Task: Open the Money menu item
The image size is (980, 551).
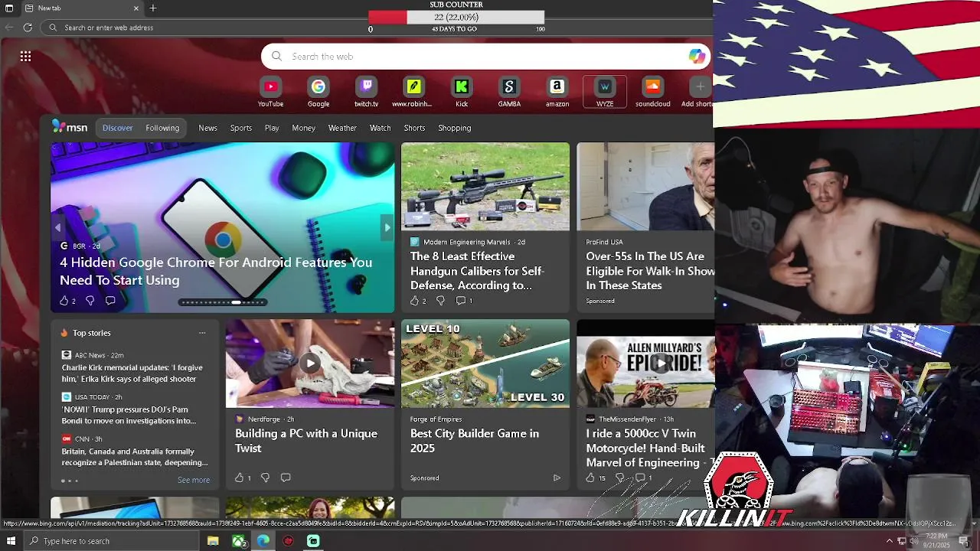Action: 304,128
